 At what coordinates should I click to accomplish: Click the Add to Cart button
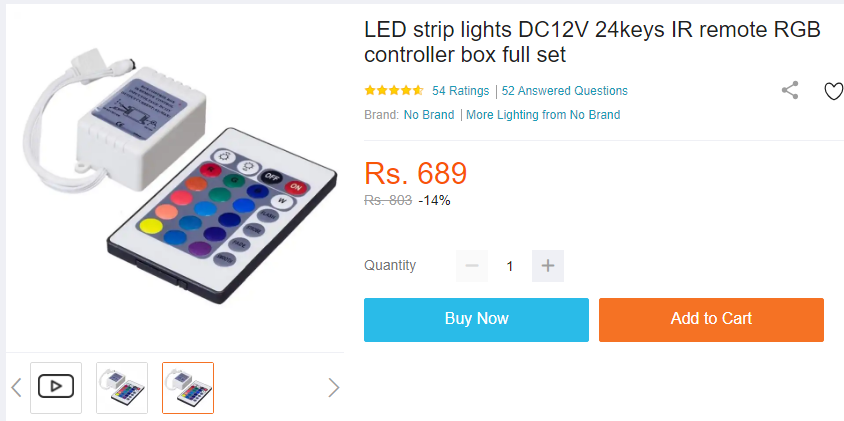click(711, 320)
